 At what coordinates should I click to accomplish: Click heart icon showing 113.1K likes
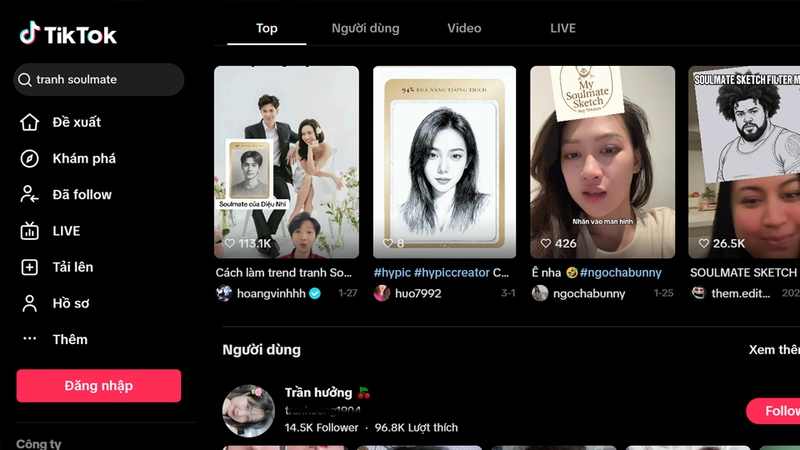point(230,243)
